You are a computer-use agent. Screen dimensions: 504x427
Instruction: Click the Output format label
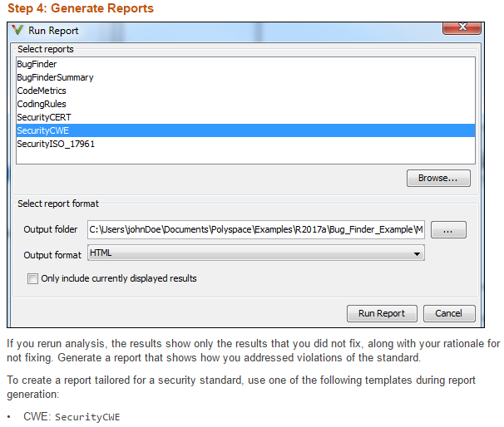(x=52, y=255)
